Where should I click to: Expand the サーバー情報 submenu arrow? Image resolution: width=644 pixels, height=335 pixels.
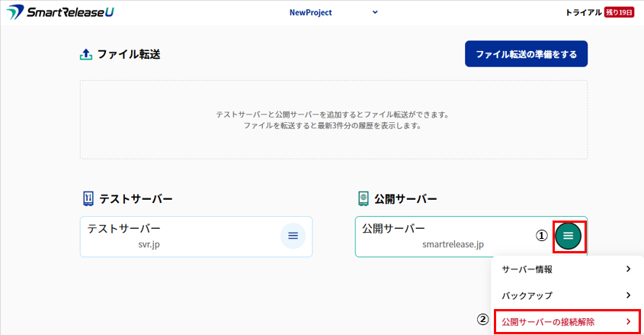(628, 269)
